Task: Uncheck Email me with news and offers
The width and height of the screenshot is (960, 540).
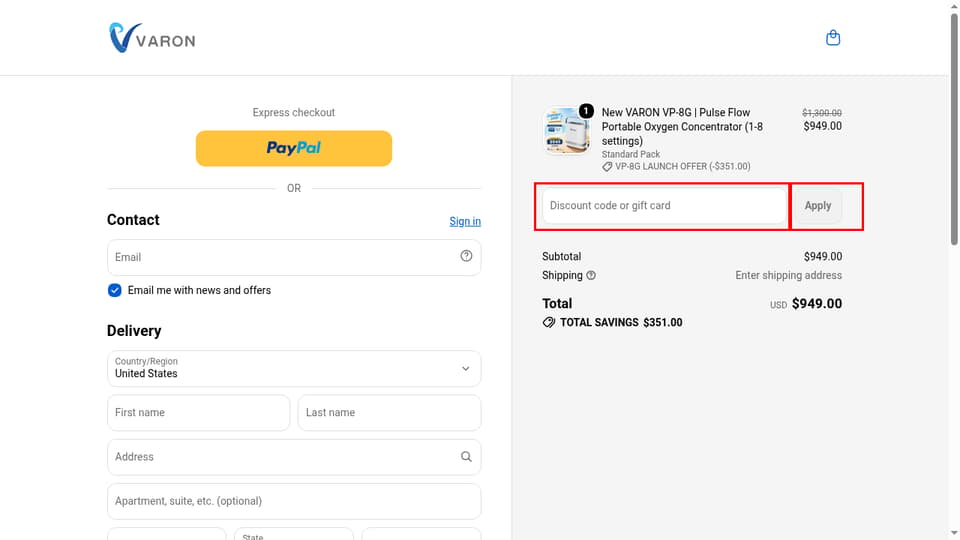Action: [114, 290]
